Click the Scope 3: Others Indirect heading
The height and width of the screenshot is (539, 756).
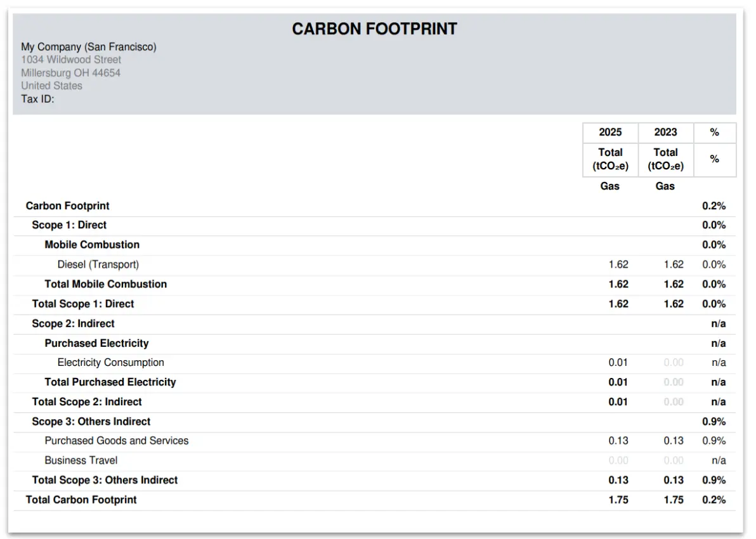91,422
